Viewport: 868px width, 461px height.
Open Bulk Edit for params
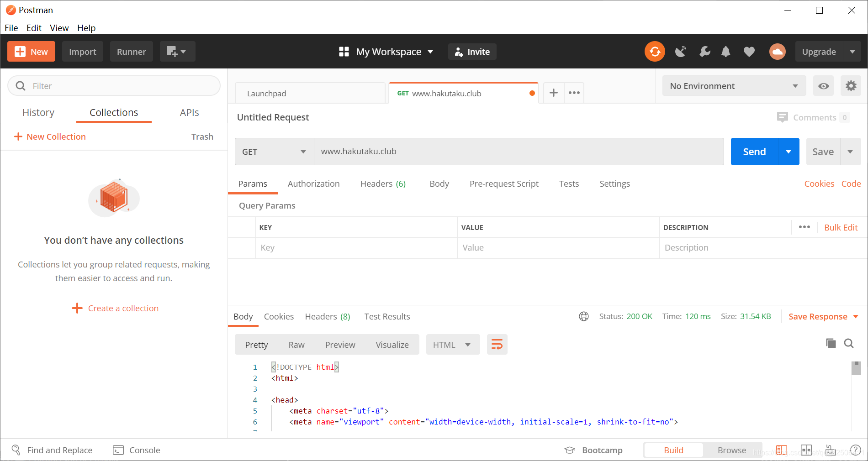[841, 227]
